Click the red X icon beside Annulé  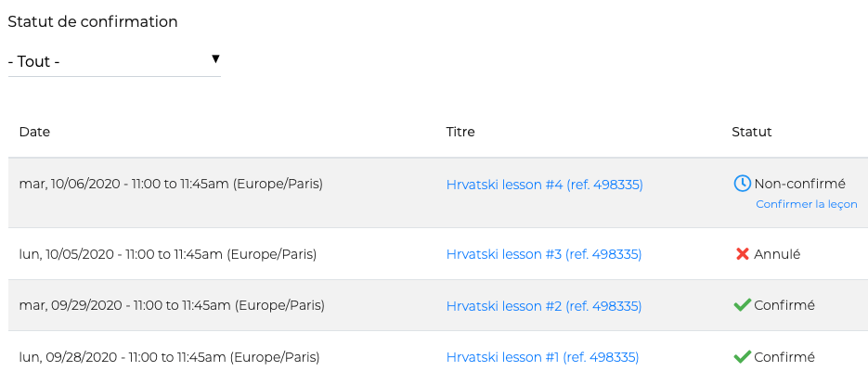pos(742,254)
